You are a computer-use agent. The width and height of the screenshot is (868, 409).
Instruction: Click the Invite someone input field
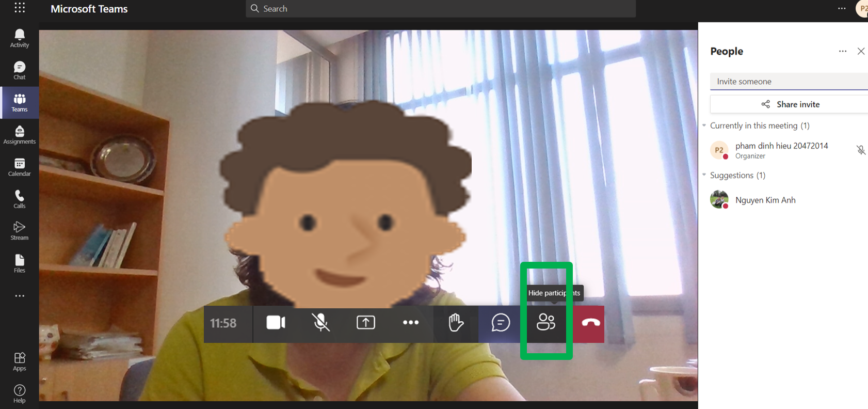click(789, 82)
